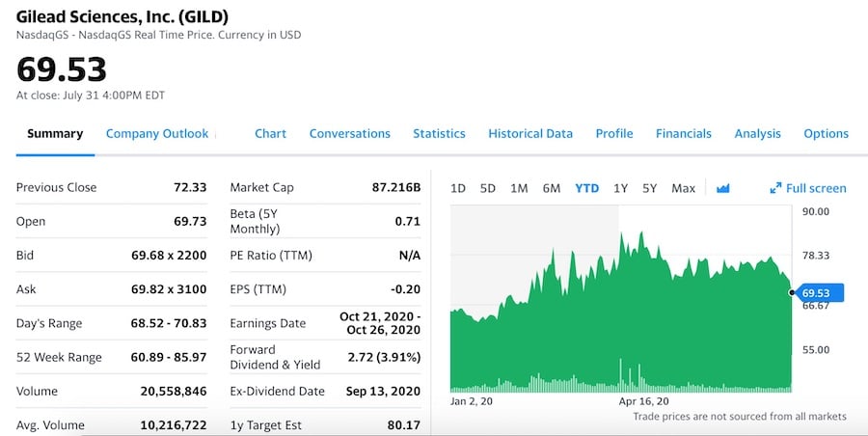Viewport: 868px width, 436px height.
Task: Switch chart range to 6M
Action: coord(551,188)
